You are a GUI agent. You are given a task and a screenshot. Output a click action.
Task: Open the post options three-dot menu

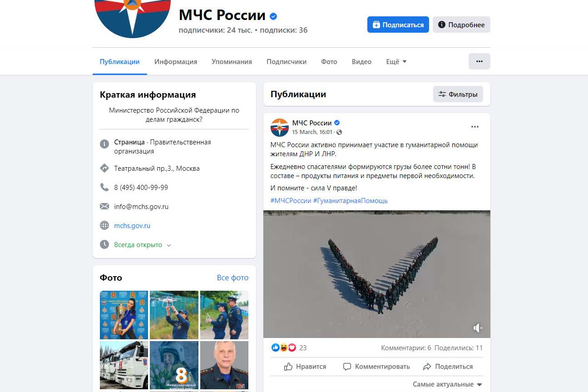(475, 127)
